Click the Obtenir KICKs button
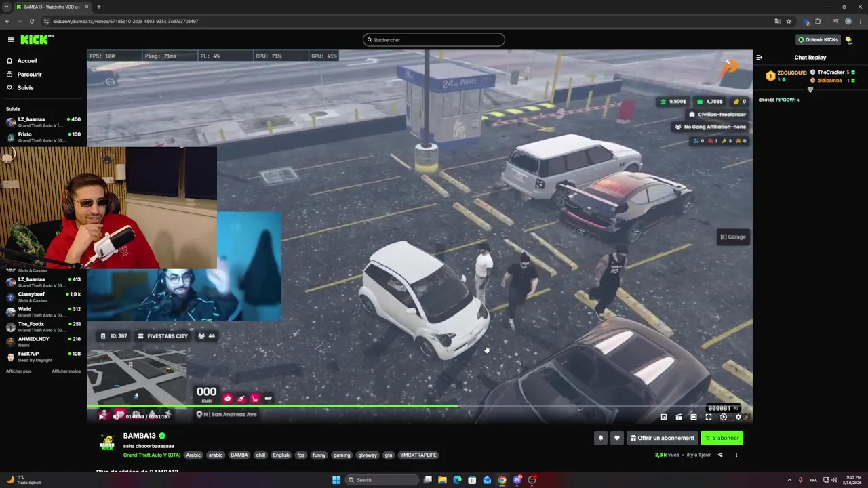868x488 pixels. tap(818, 40)
